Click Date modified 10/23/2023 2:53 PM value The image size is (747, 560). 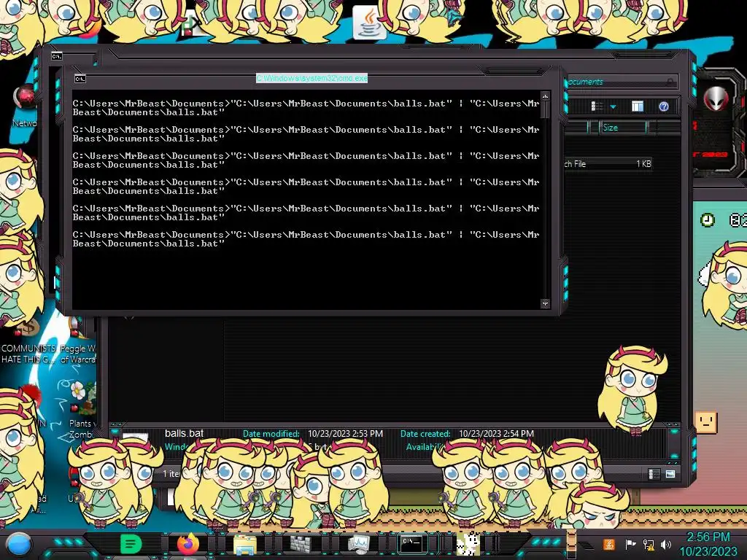pyautogui.click(x=345, y=434)
